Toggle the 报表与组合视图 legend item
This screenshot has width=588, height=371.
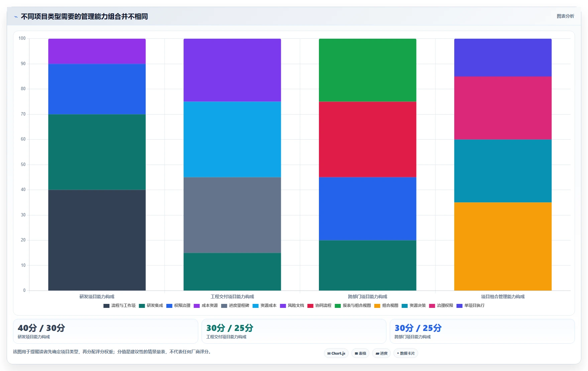coord(353,306)
